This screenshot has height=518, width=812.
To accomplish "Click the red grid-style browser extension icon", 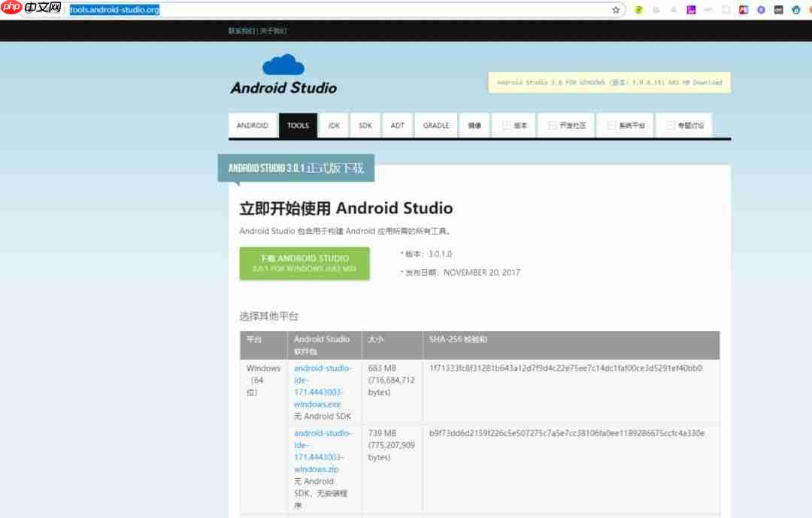I will [743, 10].
